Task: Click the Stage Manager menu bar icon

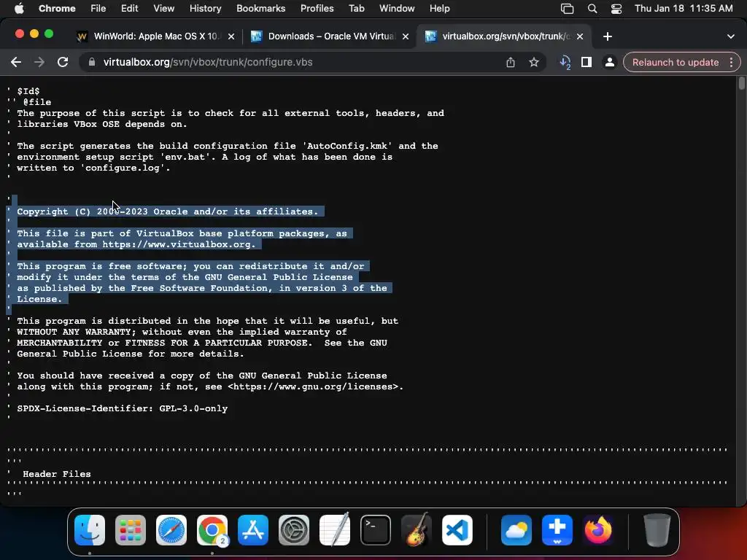Action: click(567, 9)
